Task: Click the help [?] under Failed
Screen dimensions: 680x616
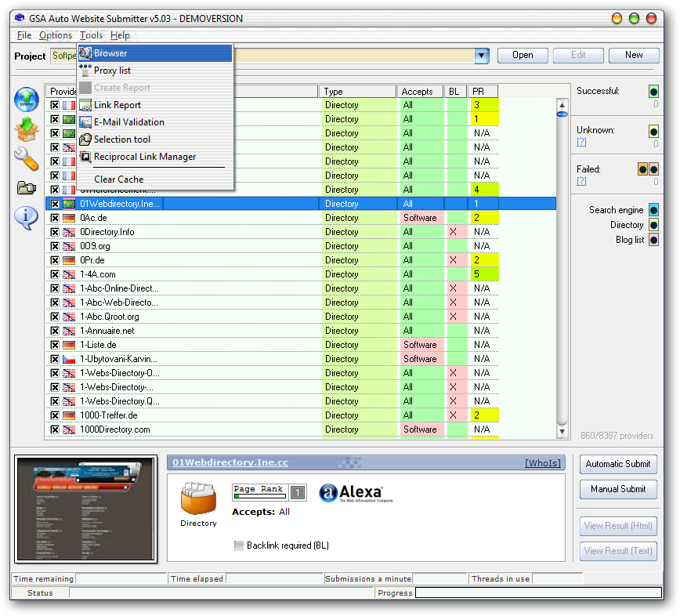Action: 581,181
